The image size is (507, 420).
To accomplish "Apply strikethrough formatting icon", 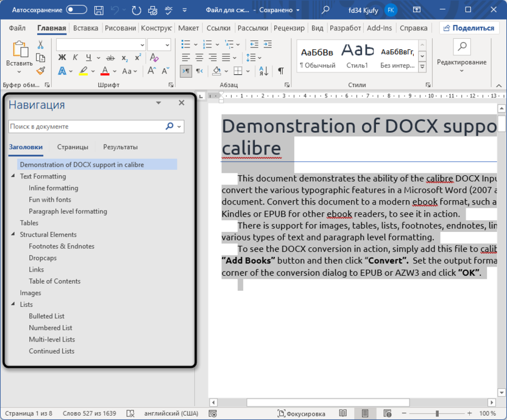I will pyautogui.click(x=110, y=57).
